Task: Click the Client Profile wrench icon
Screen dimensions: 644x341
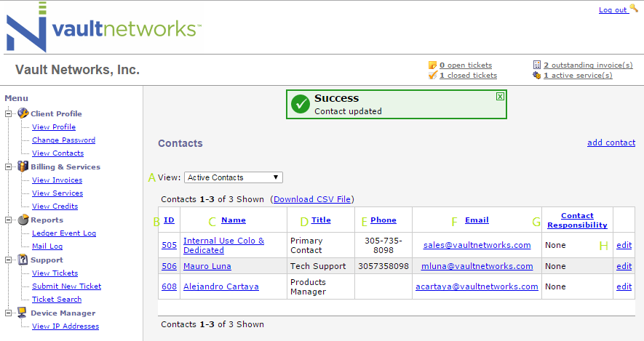Action: (x=23, y=113)
